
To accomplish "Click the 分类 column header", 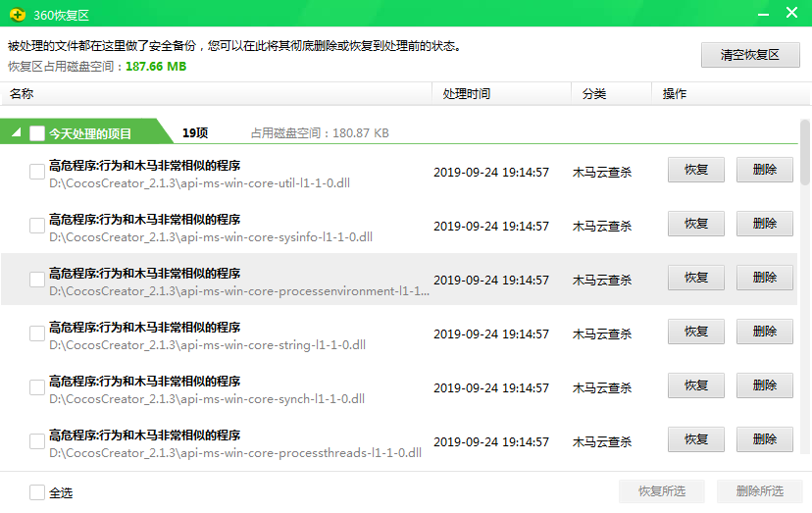I will (x=612, y=94).
